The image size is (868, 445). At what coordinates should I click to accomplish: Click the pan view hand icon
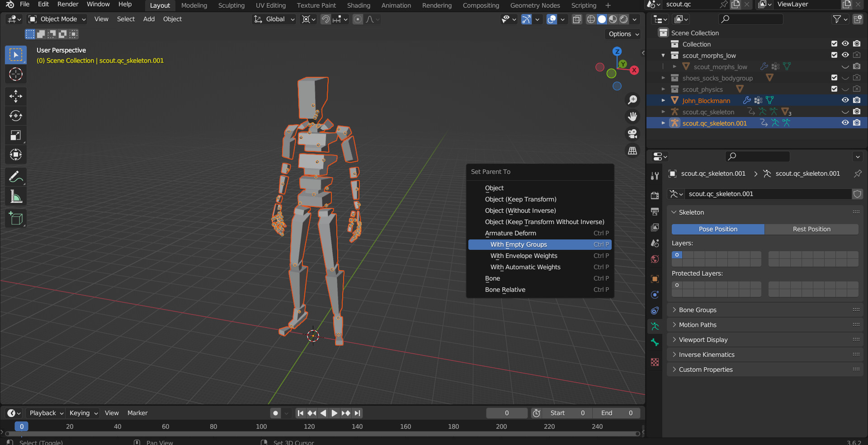(632, 117)
